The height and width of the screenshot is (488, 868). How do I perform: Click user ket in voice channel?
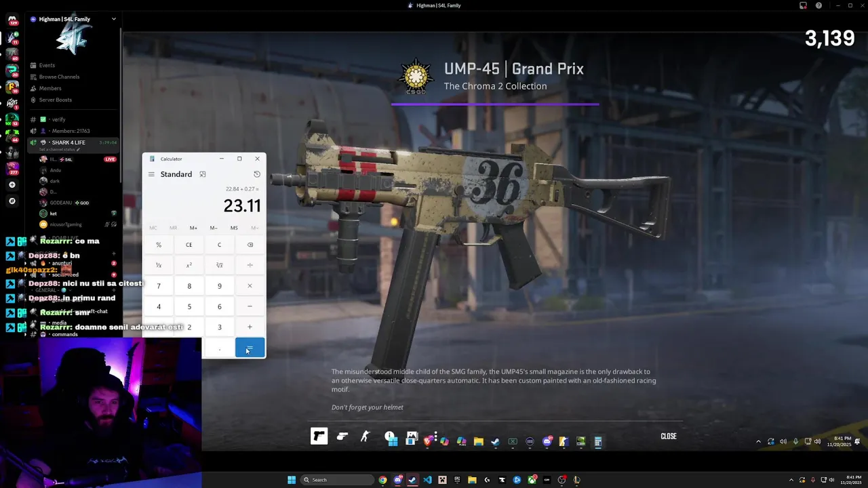tap(53, 213)
